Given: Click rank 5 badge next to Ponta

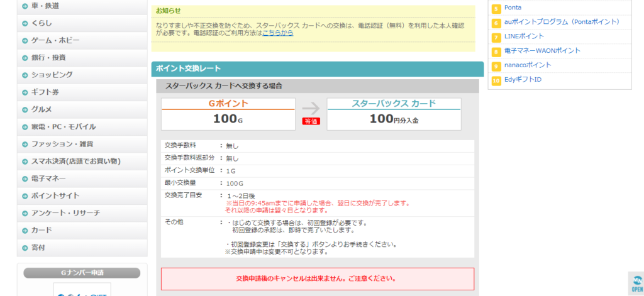Looking at the screenshot, I should [x=496, y=9].
